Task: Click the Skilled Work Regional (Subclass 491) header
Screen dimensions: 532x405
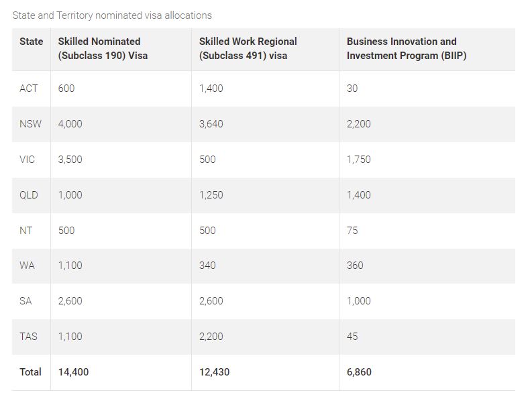Action: (x=248, y=48)
